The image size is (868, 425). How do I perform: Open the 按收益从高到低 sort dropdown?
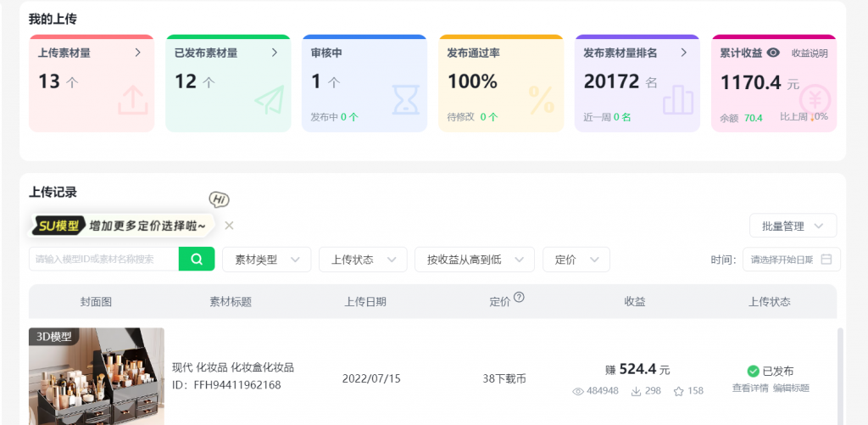(x=475, y=260)
